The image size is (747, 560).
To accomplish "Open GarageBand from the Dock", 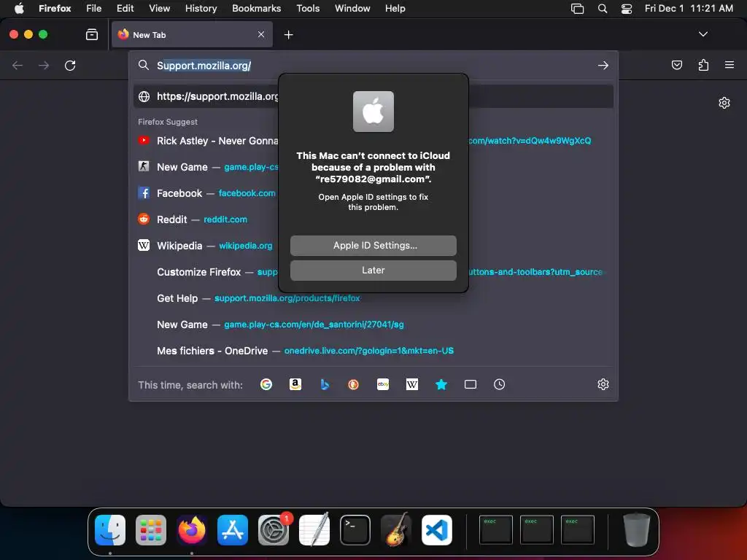I will point(396,530).
